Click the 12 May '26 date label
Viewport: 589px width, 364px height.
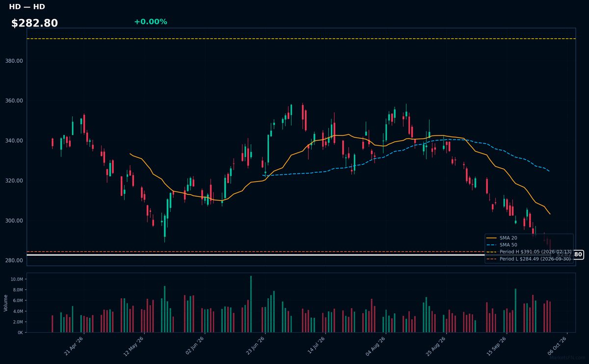134,345
